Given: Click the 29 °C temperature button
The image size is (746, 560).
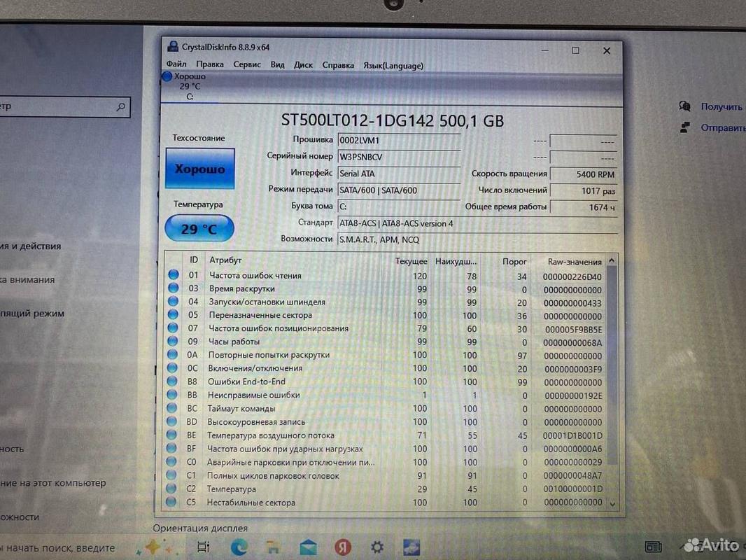Looking at the screenshot, I should [x=199, y=229].
